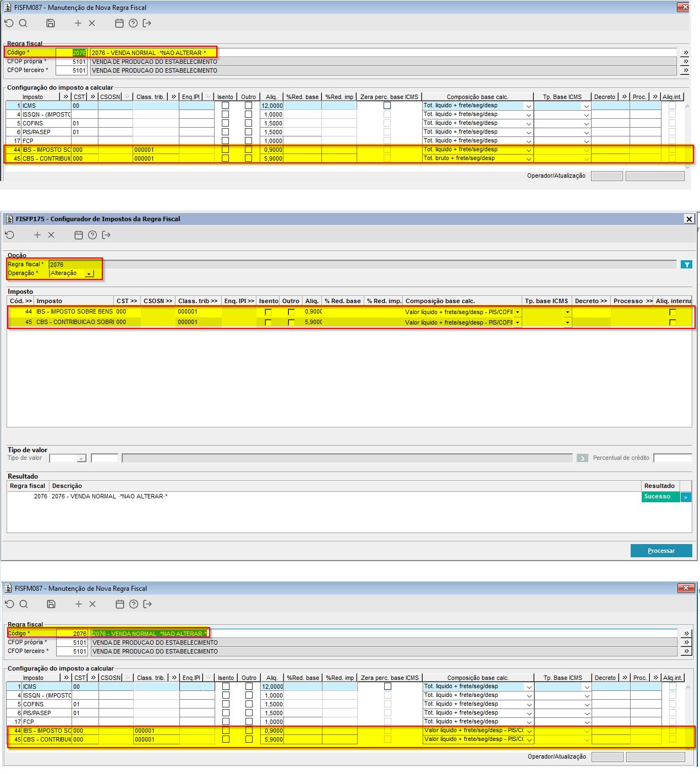
Task: Click the exit arrow icon in top FISFM087 toolbar
Action: tap(147, 23)
